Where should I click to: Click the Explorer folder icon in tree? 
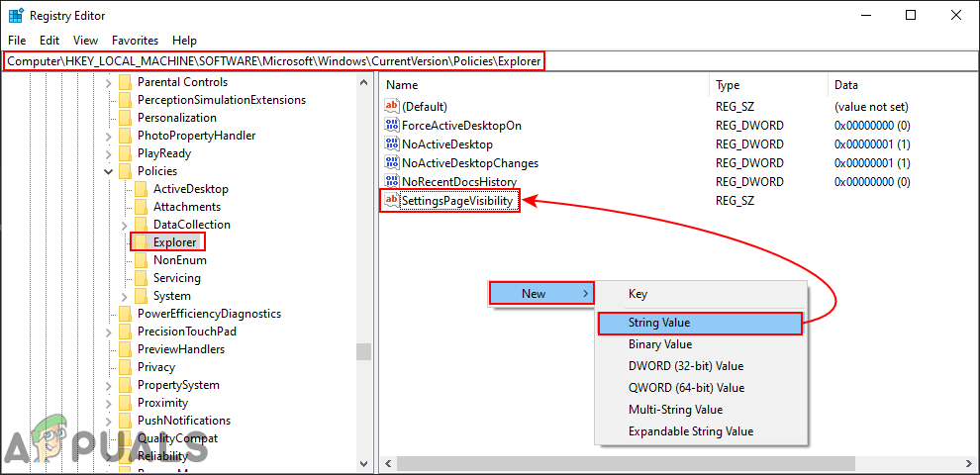(142, 242)
